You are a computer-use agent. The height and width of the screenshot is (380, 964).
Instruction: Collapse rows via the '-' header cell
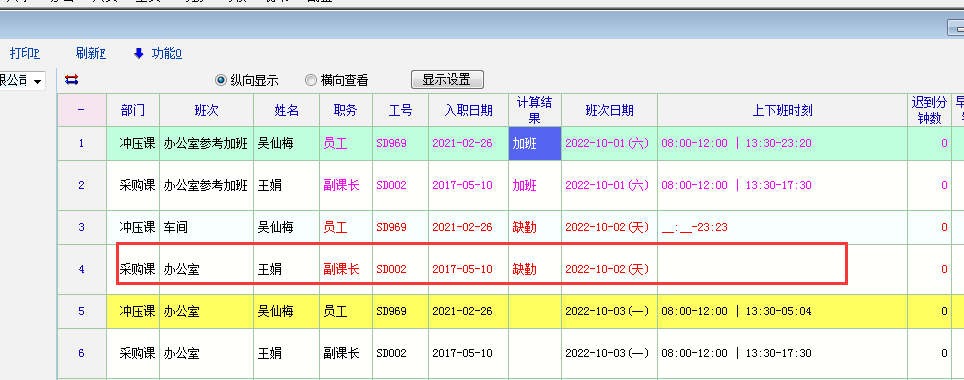pos(82,110)
